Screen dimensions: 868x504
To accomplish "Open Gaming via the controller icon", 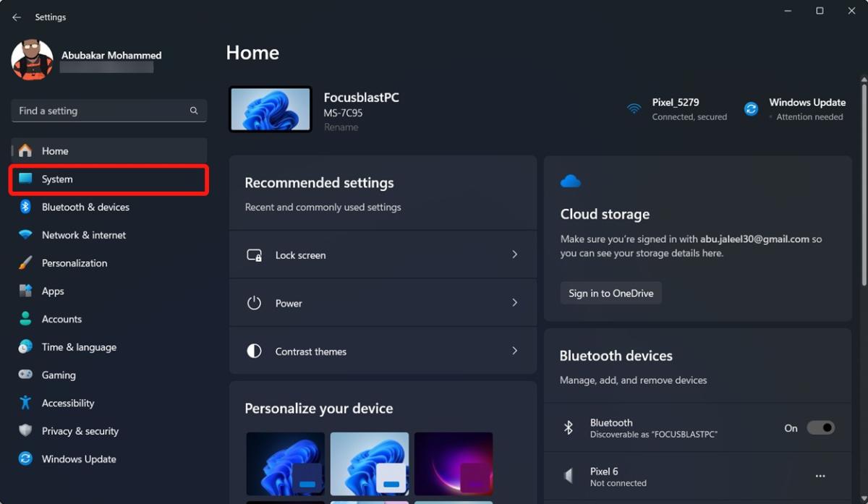I will pyautogui.click(x=26, y=375).
